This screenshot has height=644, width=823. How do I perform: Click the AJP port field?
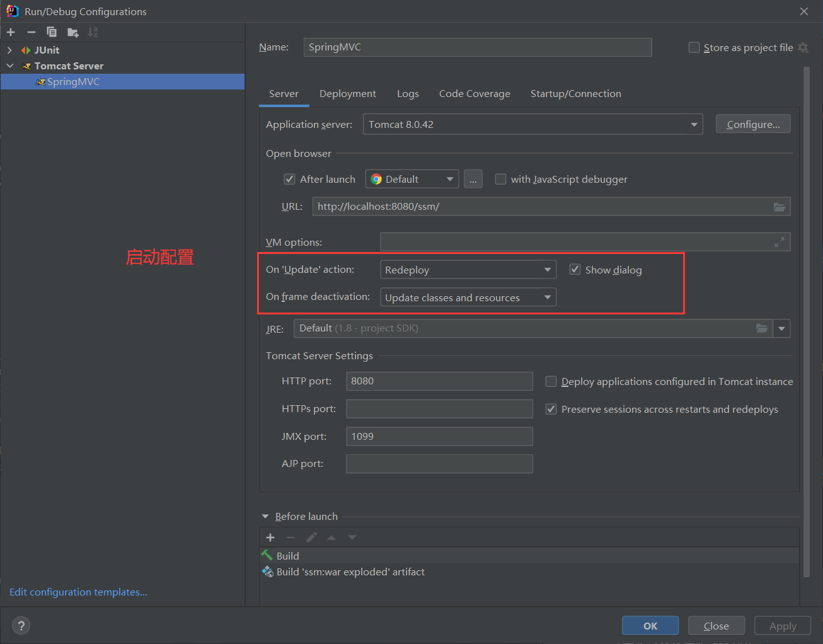click(x=439, y=464)
